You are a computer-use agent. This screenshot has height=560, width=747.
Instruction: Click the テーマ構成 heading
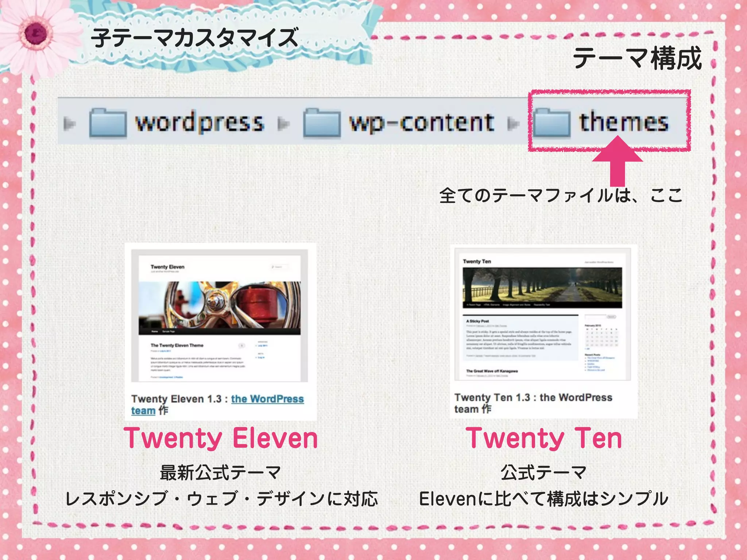point(637,58)
